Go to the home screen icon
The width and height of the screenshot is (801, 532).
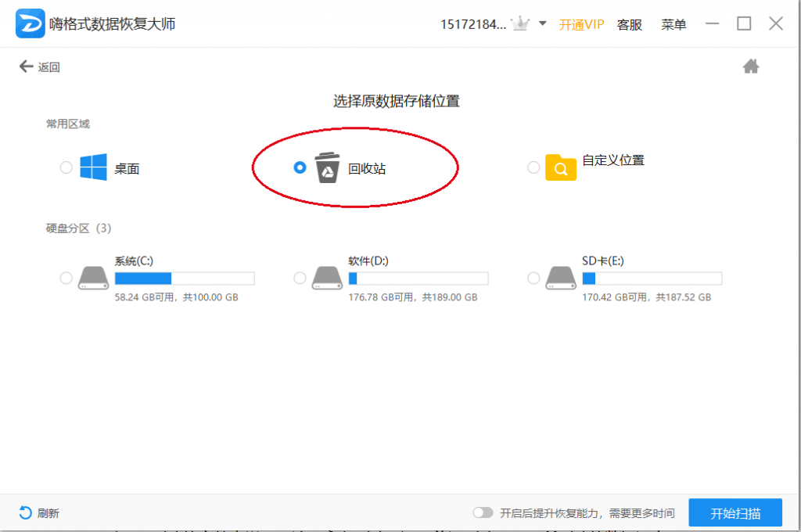(750, 66)
